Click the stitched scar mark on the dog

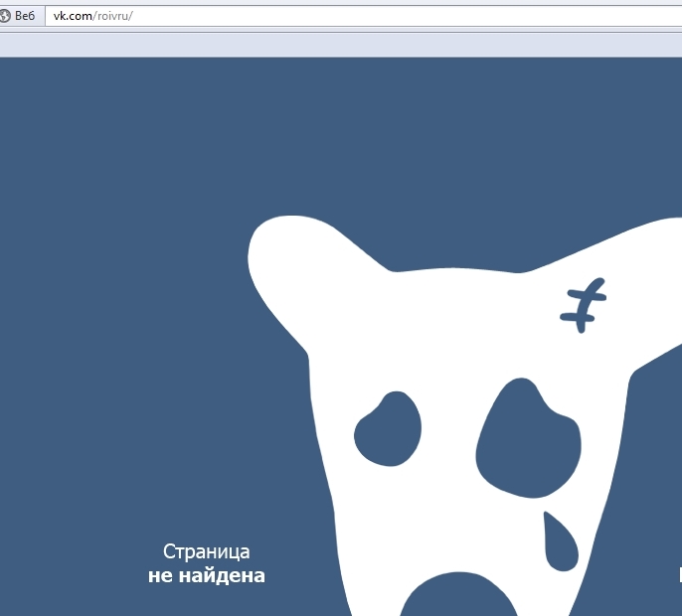(584, 306)
